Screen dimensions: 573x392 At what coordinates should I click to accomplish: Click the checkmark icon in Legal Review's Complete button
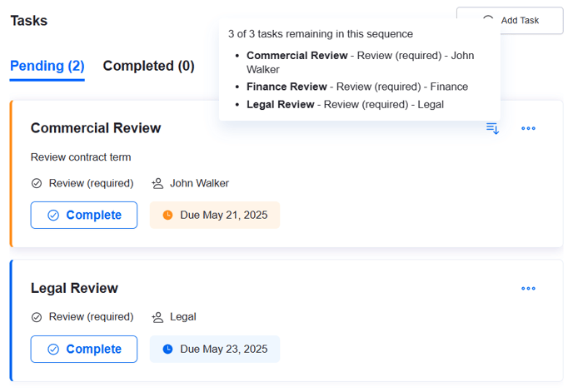[53, 350]
